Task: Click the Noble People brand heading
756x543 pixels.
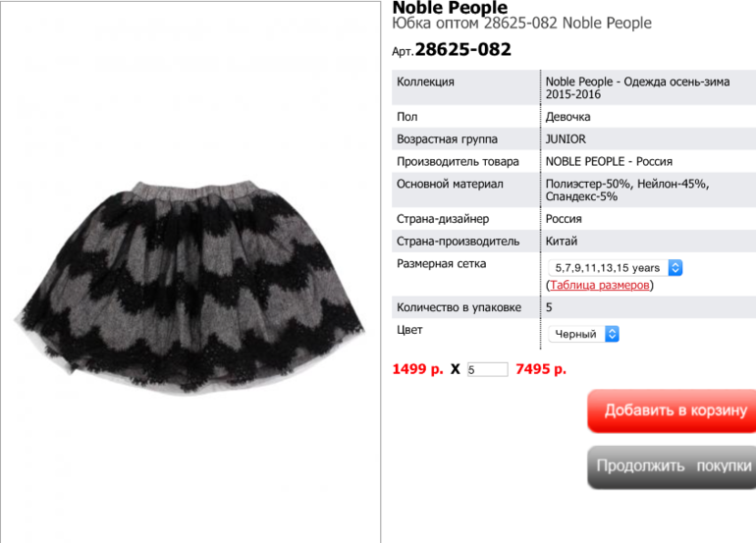Action: click(450, 7)
